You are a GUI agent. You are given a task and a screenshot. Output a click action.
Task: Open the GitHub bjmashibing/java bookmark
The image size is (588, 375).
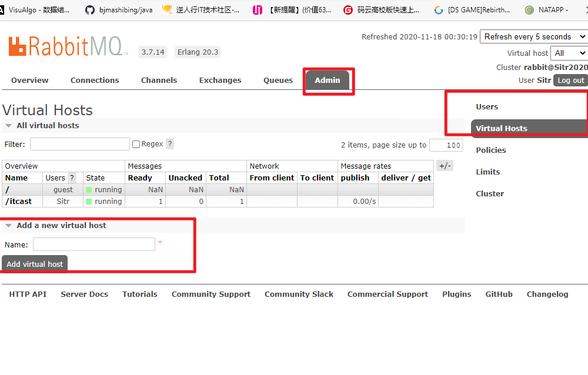coord(119,10)
